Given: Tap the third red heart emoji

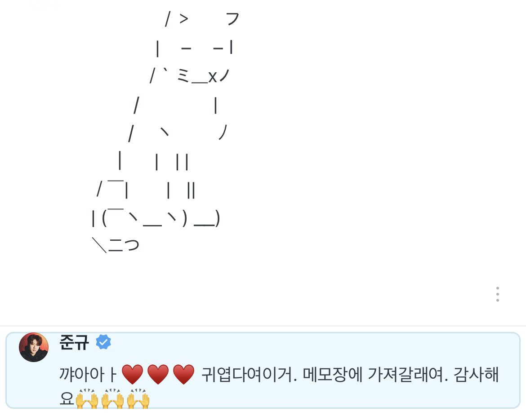Looking at the screenshot, I should coord(183,375).
